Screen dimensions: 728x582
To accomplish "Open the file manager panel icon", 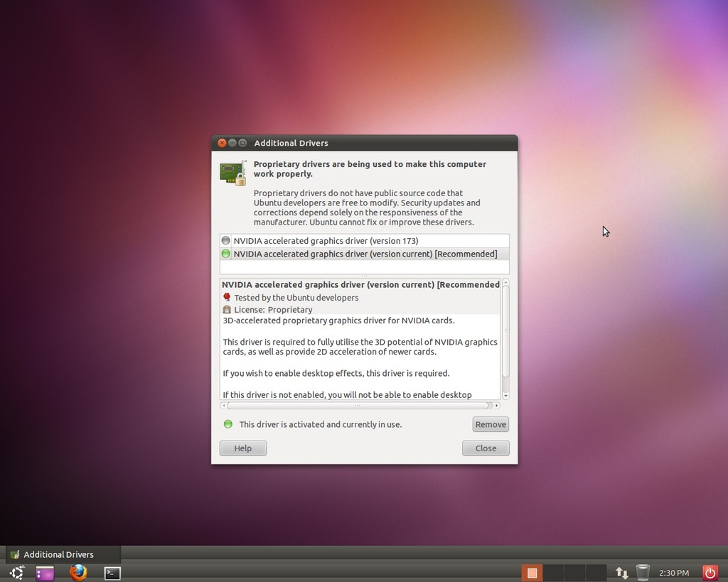I will pyautogui.click(x=45, y=573).
